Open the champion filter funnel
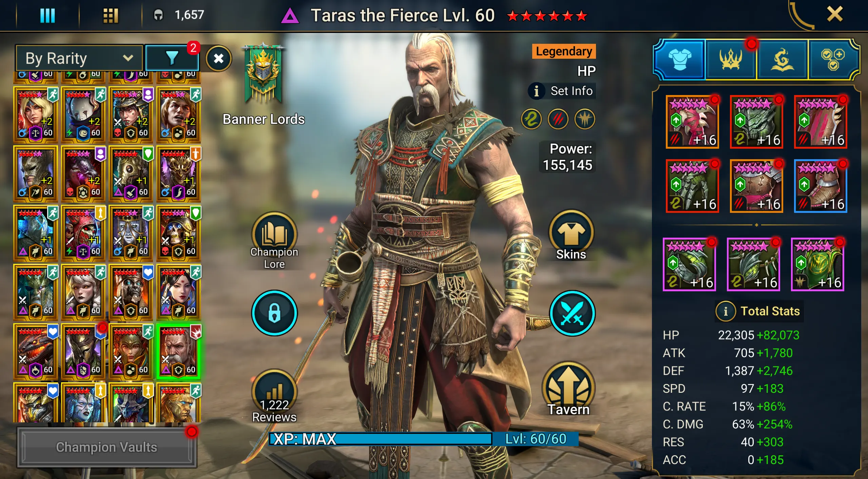 click(172, 58)
